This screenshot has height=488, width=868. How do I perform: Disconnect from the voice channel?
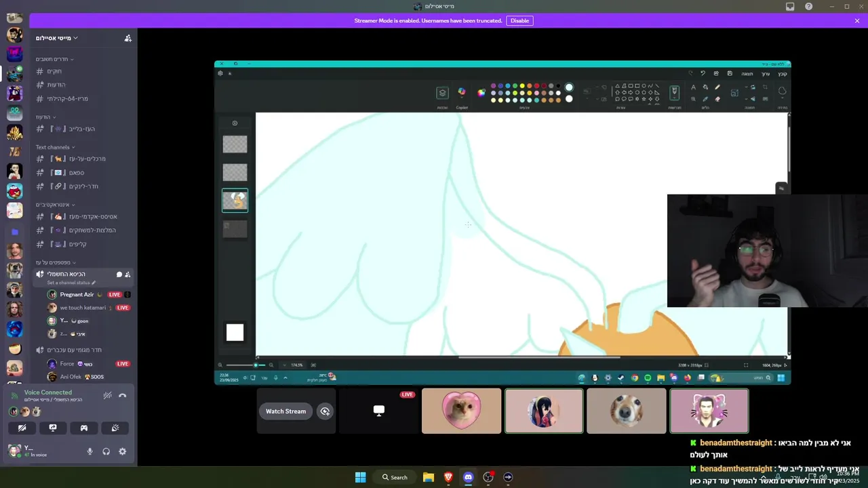tap(123, 396)
